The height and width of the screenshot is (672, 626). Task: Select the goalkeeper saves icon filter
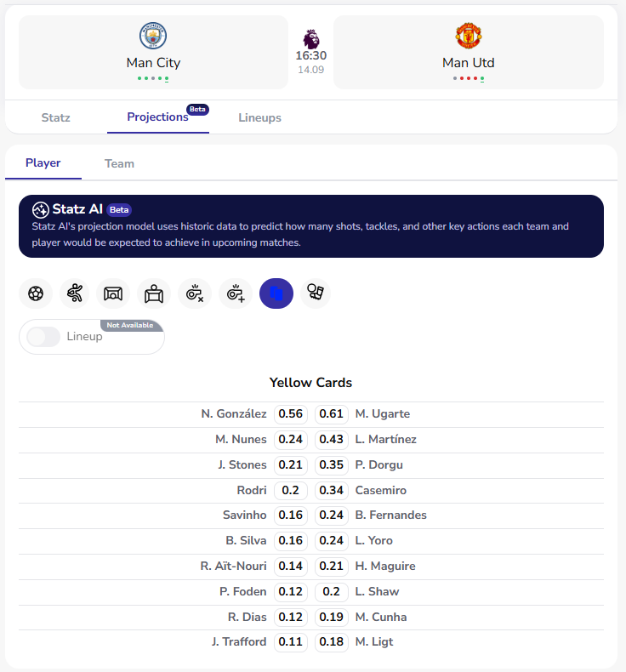pos(154,293)
